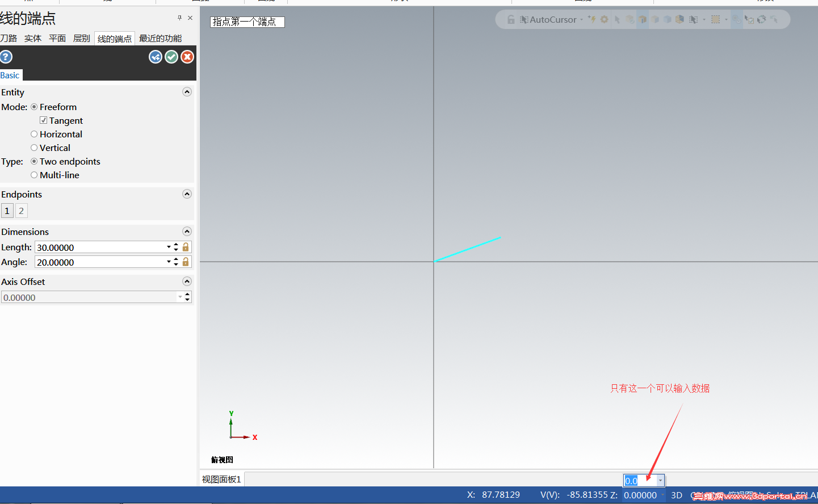This screenshot has height=504, width=818.
Task: Switch to the 平面 tab
Action: coord(57,38)
